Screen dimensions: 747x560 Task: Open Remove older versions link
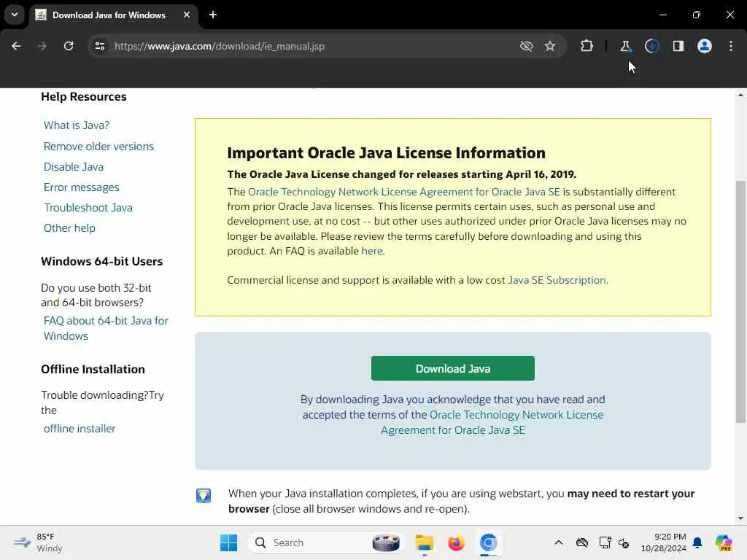(98, 146)
